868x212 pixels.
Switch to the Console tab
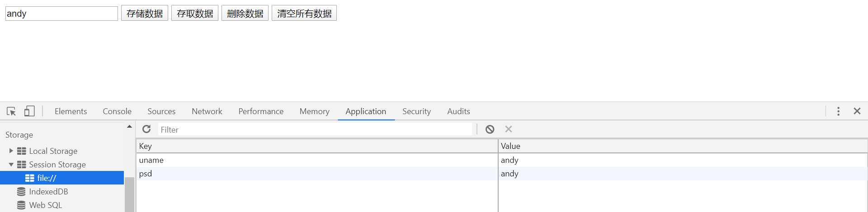point(117,111)
